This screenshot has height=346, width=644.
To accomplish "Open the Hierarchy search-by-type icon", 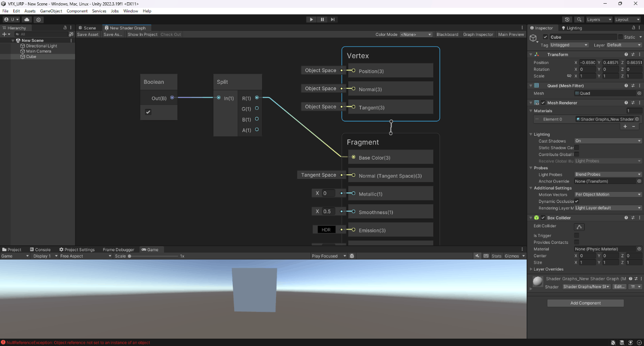I will [71, 35].
